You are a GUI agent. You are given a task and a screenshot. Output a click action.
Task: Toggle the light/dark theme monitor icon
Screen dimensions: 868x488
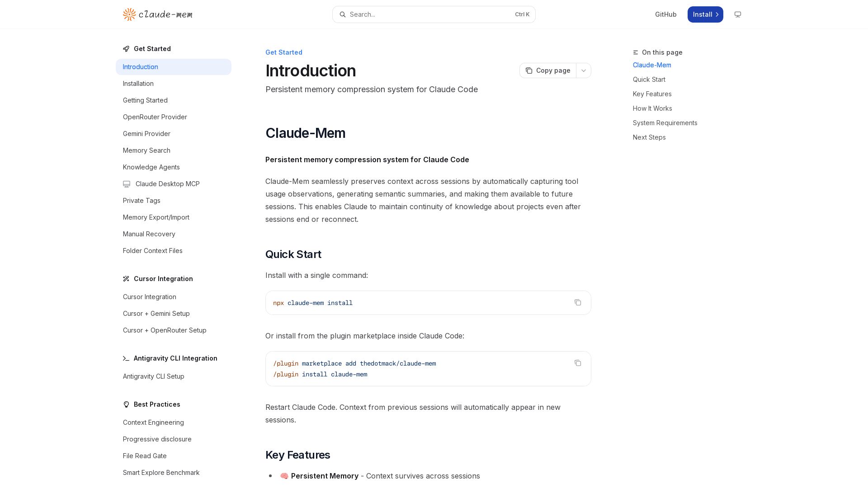point(738,14)
